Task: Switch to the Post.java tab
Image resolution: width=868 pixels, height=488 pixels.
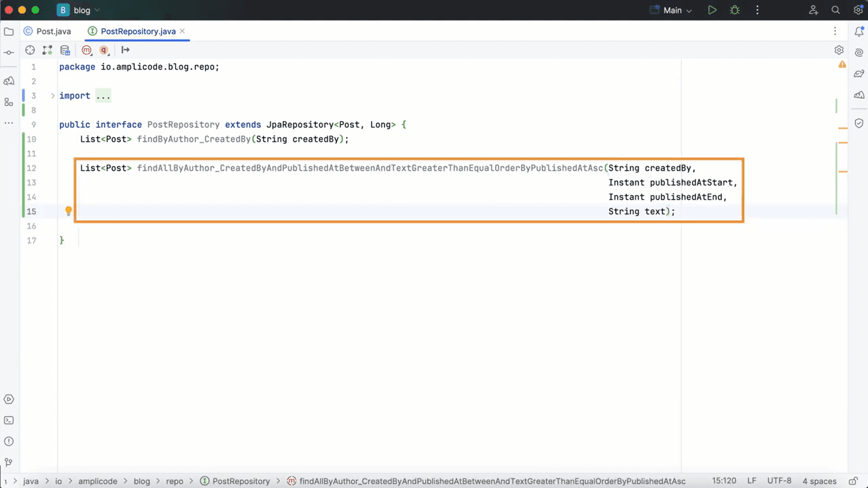Action: (48, 31)
